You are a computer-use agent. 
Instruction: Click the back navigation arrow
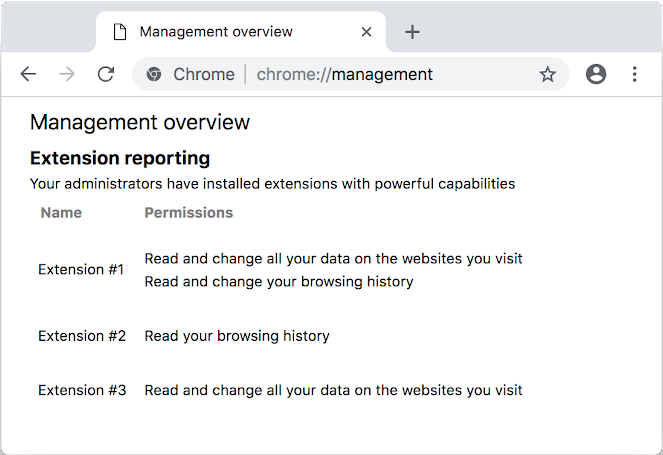(x=28, y=74)
